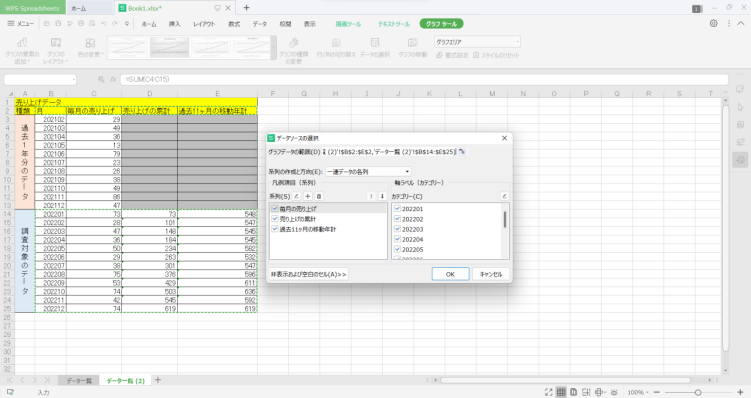Click the undo icon in quick toolbar

point(103,23)
